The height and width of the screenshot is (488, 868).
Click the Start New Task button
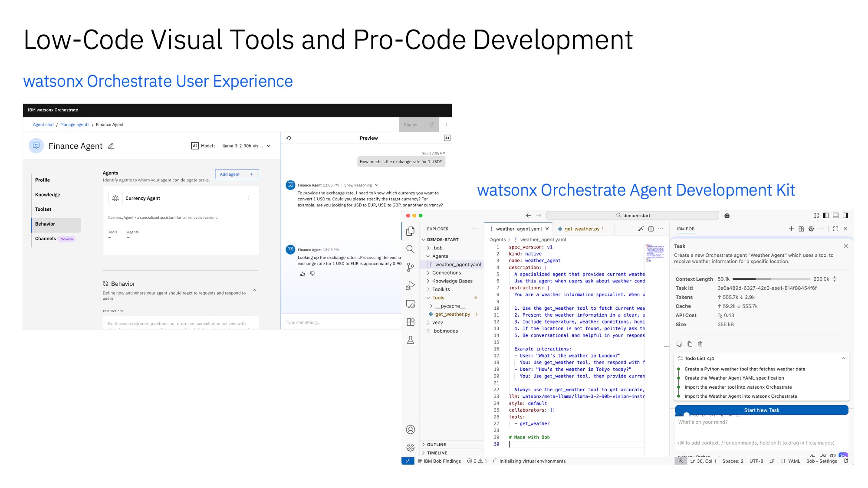pyautogui.click(x=761, y=410)
